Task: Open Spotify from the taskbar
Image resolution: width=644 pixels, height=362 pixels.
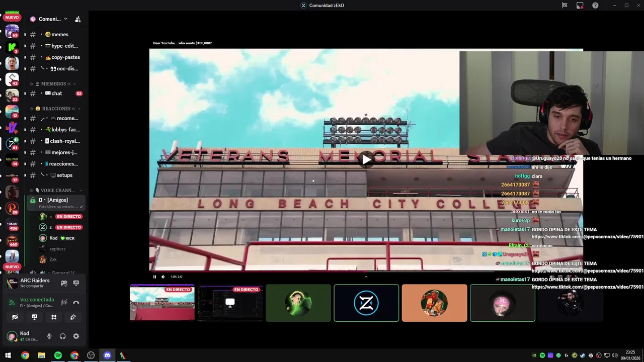Action: point(58,355)
